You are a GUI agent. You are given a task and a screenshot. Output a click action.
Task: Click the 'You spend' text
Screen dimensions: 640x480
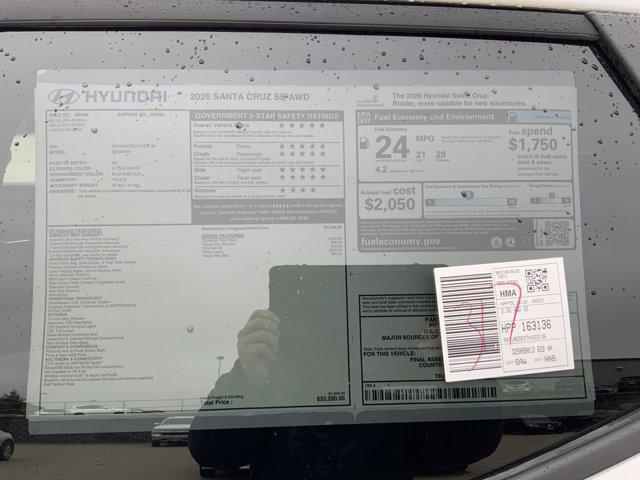pos(530,132)
